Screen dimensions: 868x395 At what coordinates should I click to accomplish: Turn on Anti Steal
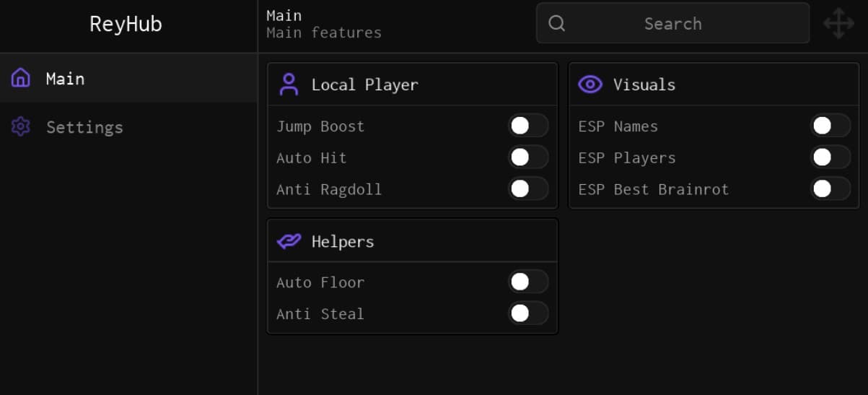528,313
